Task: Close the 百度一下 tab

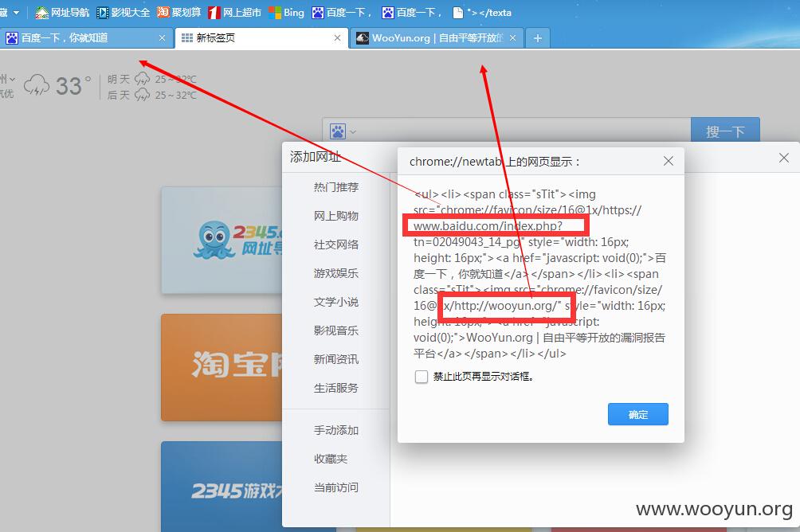Action: point(163,37)
